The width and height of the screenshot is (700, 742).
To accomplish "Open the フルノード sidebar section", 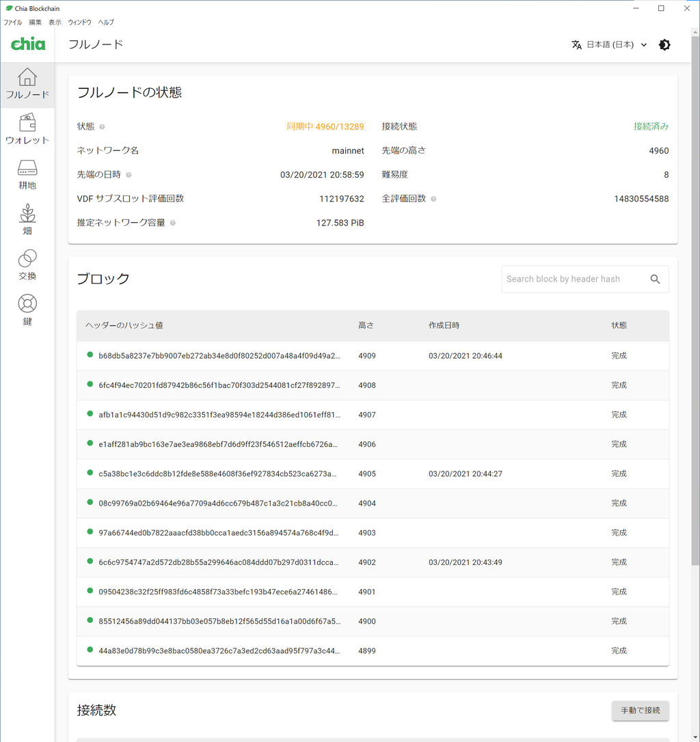I will click(27, 84).
